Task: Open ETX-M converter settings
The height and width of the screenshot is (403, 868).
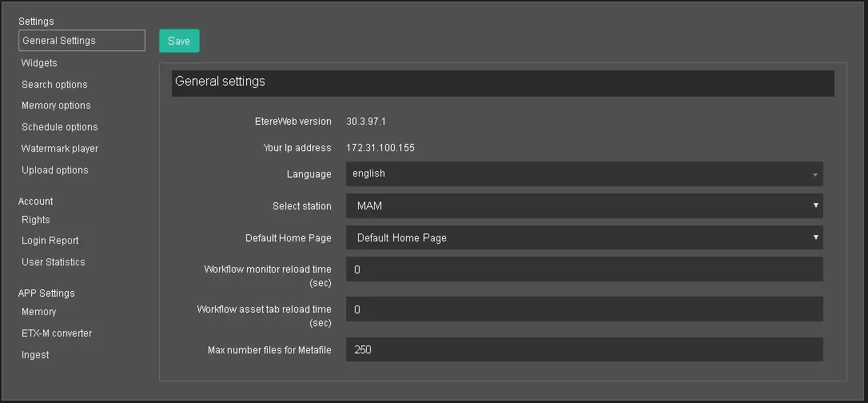Action: pyautogui.click(x=57, y=333)
